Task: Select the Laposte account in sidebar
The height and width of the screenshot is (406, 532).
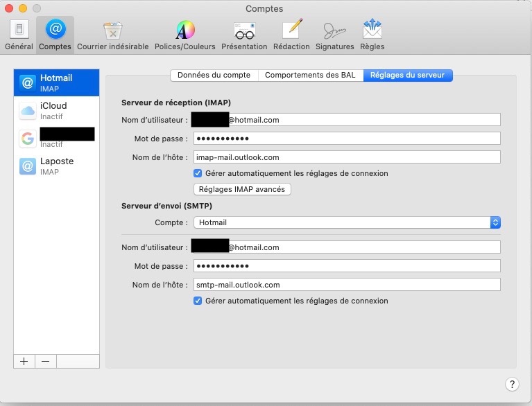Action: (x=56, y=166)
